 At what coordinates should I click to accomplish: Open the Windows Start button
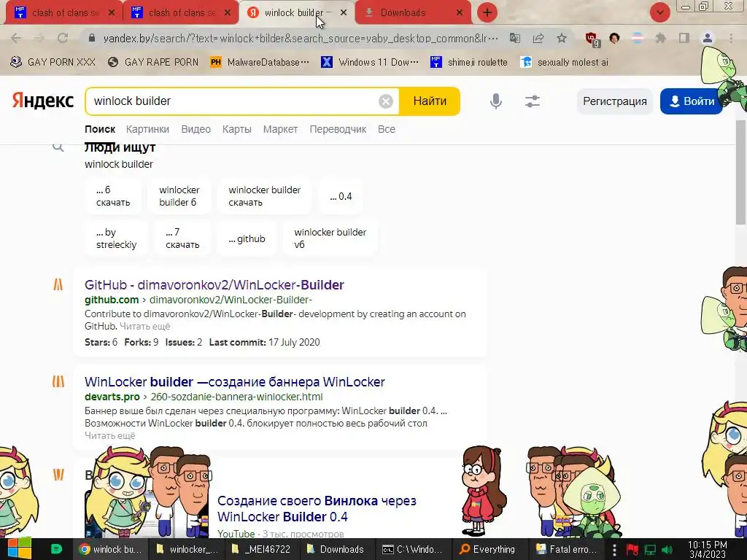(20, 549)
